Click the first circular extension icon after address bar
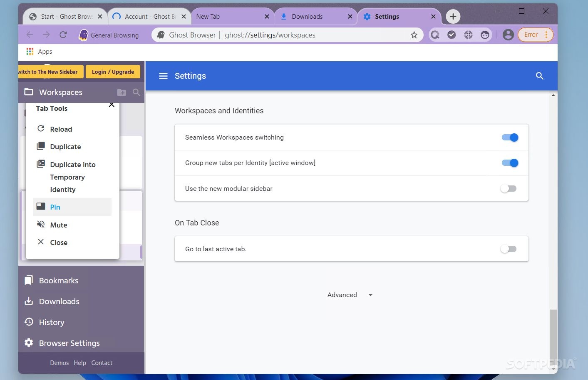 pos(435,35)
